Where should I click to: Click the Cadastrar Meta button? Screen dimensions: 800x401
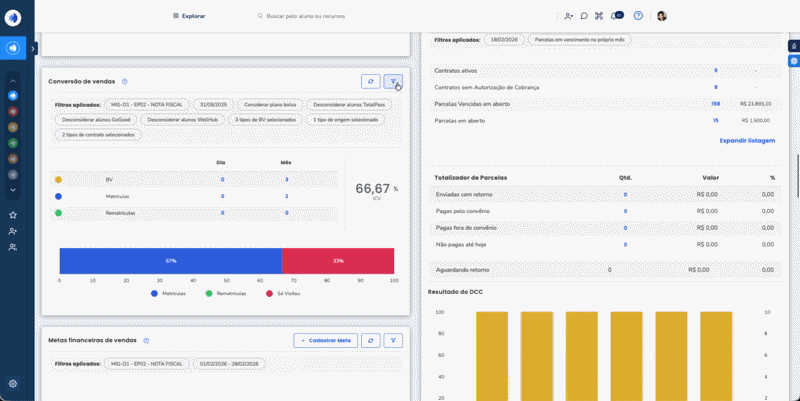click(325, 340)
